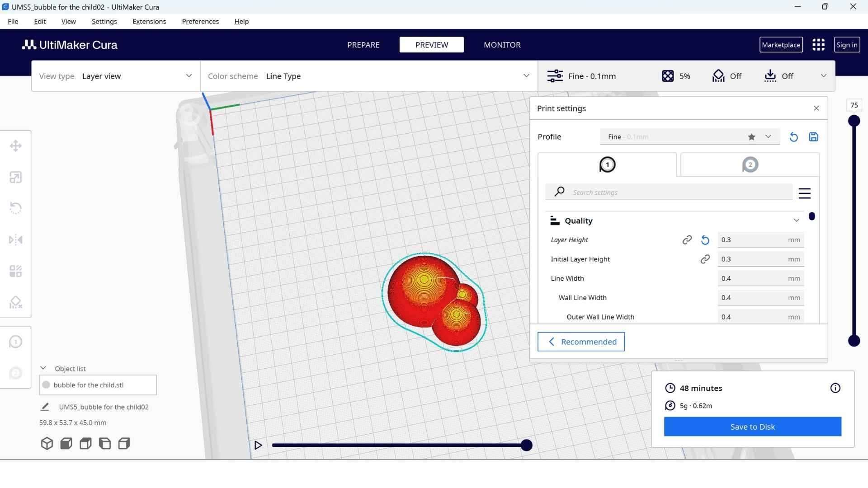Switch to the extruder 2 settings tab
Screen dimensions: 868x488
pos(750,165)
